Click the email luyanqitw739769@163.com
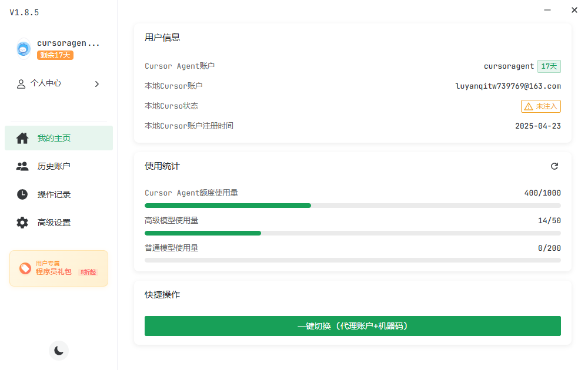 click(x=508, y=86)
